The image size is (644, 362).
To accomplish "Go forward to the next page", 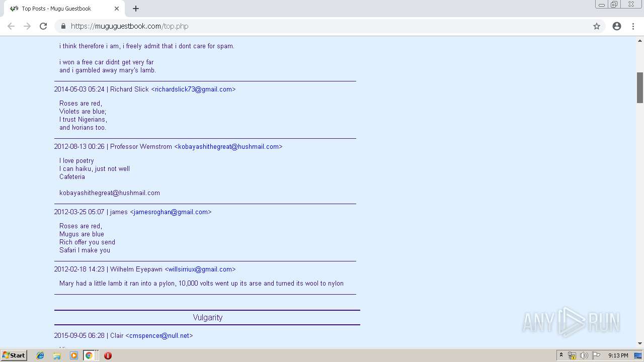I will [27, 26].
